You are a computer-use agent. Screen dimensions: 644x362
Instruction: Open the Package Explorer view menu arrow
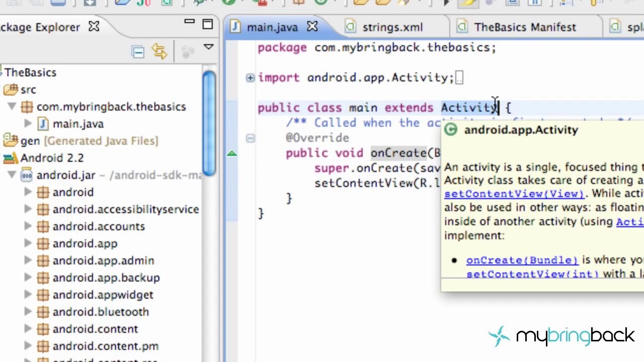pyautogui.click(x=208, y=47)
